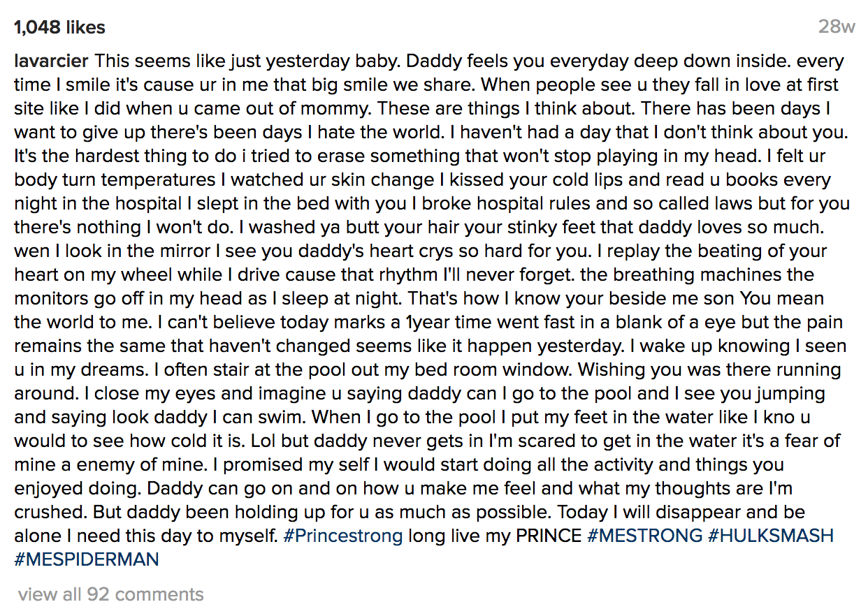Click the 28w post timestamp
Image resolution: width=868 pixels, height=609 pixels.
pos(837,28)
